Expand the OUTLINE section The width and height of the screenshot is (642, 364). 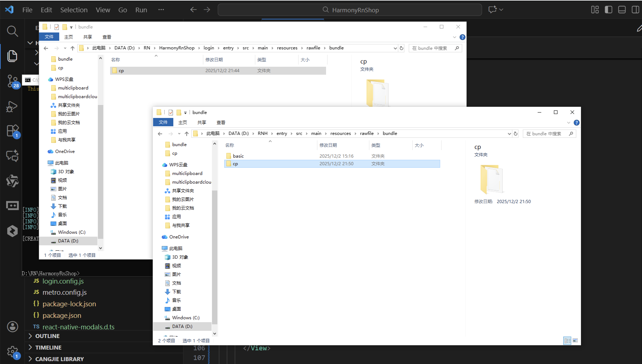[47, 336]
